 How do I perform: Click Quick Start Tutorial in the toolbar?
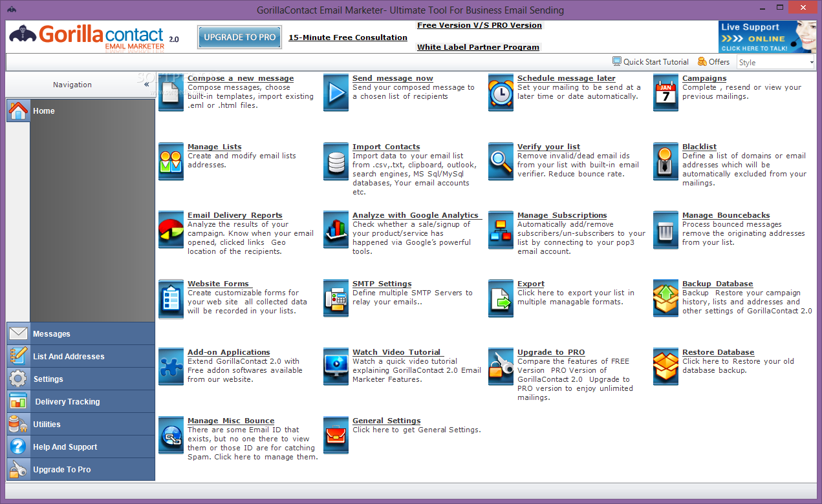click(x=651, y=62)
